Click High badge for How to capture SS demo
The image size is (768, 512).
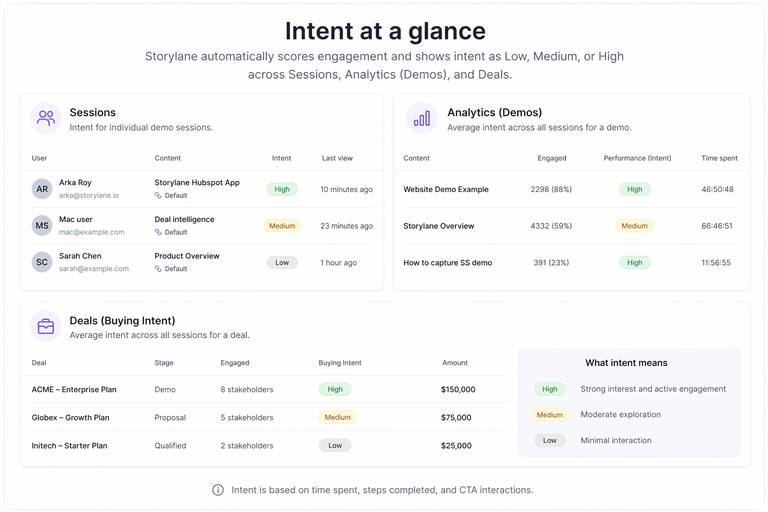(635, 263)
